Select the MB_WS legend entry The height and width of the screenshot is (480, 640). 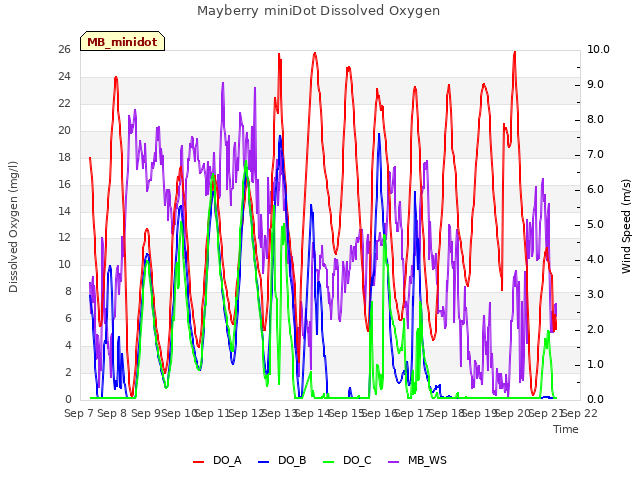tap(417, 461)
